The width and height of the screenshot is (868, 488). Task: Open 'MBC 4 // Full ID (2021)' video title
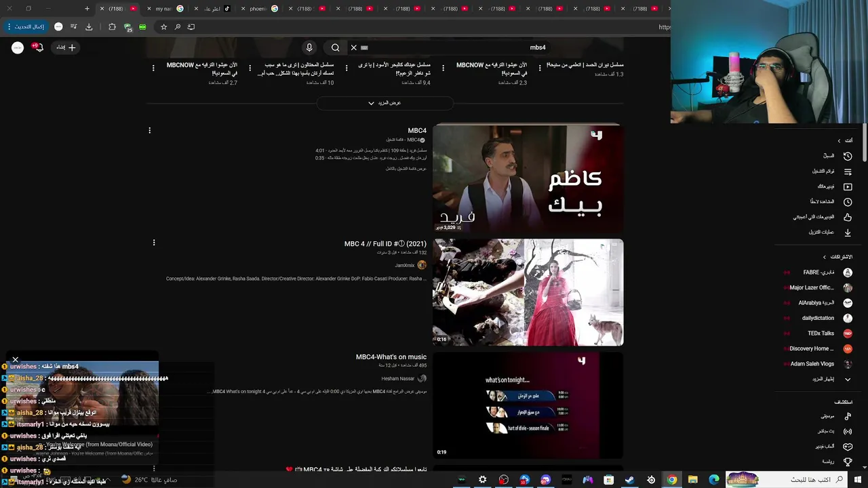pyautogui.click(x=385, y=244)
